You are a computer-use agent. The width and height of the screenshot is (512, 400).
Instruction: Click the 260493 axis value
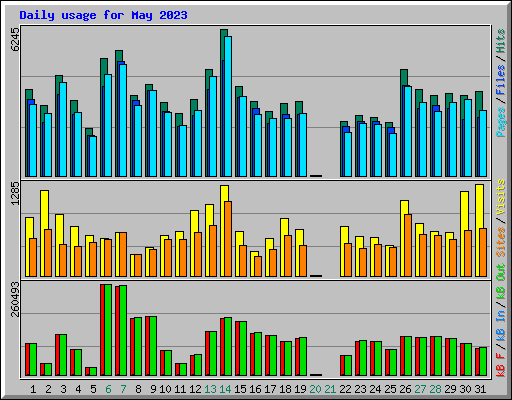tap(15, 299)
